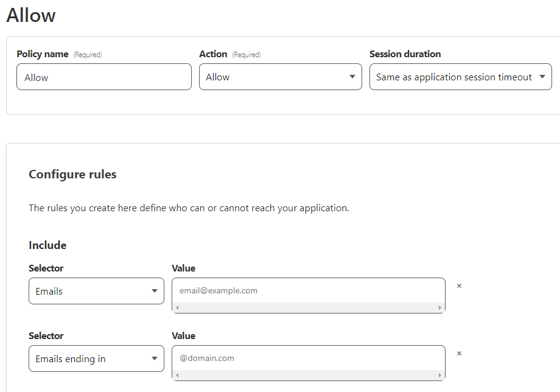Image resolution: width=560 pixels, height=392 pixels.
Task: Click right scroll arrow under email@example.com field
Action: (439, 308)
